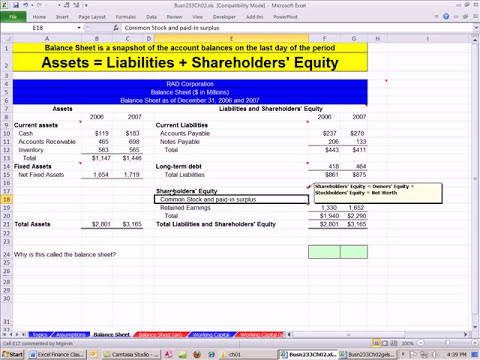This screenshot has width=480, height=360.
Task: Open the Data ribbon tab
Action: pyautogui.click(x=151, y=17)
